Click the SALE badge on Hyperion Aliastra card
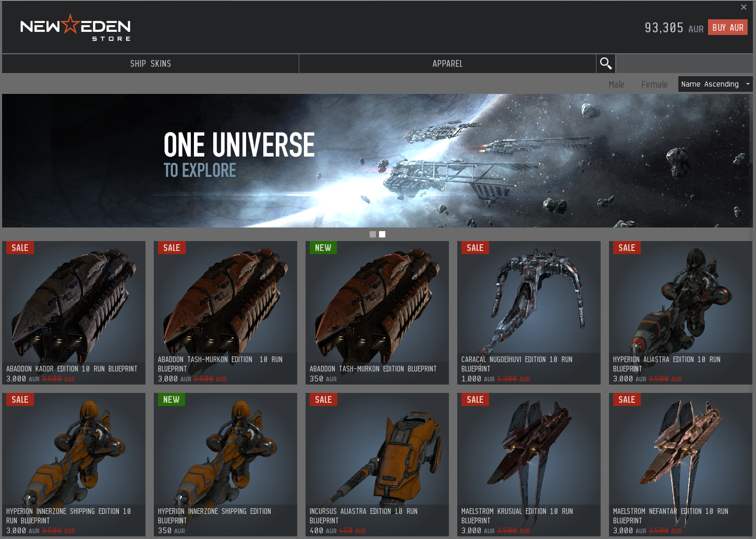756x539 pixels. coord(627,248)
